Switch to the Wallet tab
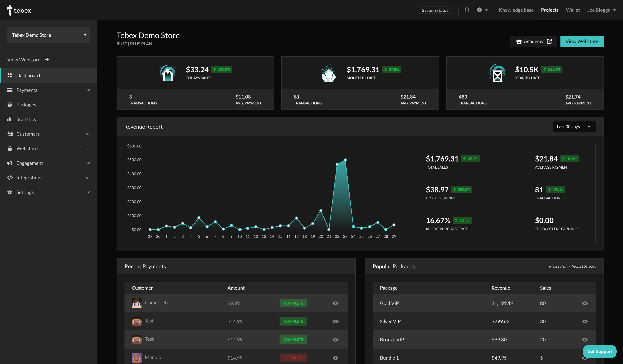623x364 pixels. click(x=573, y=10)
